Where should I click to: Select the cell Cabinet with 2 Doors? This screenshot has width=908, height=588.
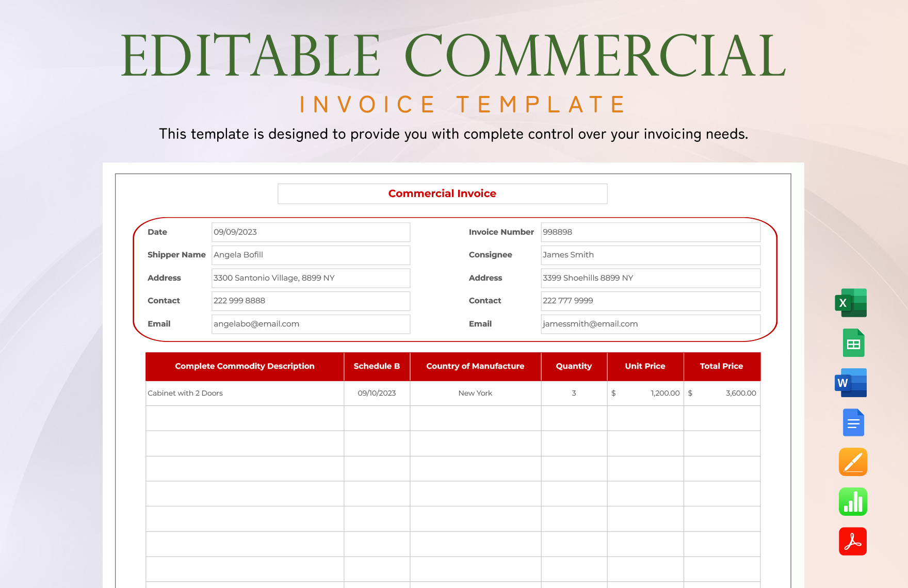[245, 393]
